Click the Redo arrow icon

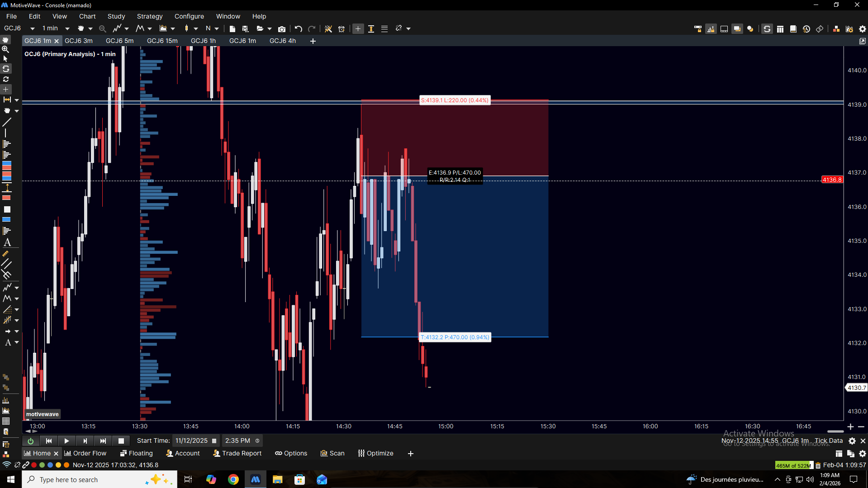(x=312, y=28)
